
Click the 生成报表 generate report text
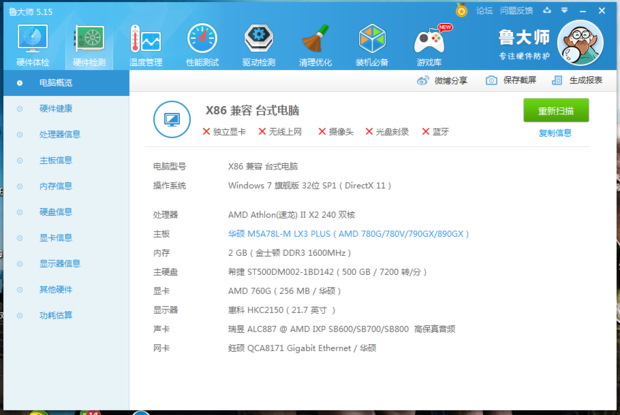(x=586, y=80)
